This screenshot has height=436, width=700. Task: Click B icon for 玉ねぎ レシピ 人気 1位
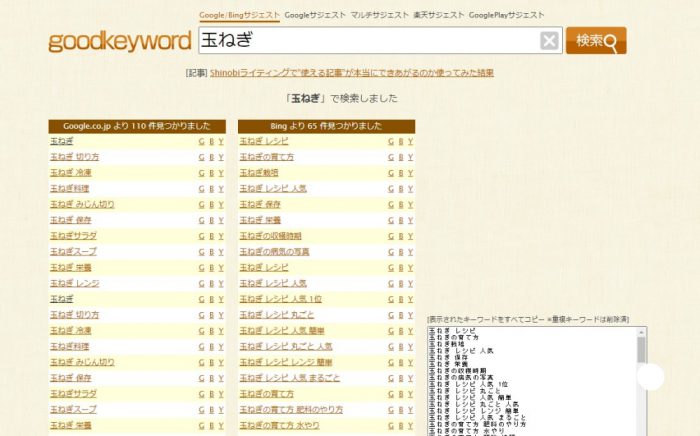point(401,299)
